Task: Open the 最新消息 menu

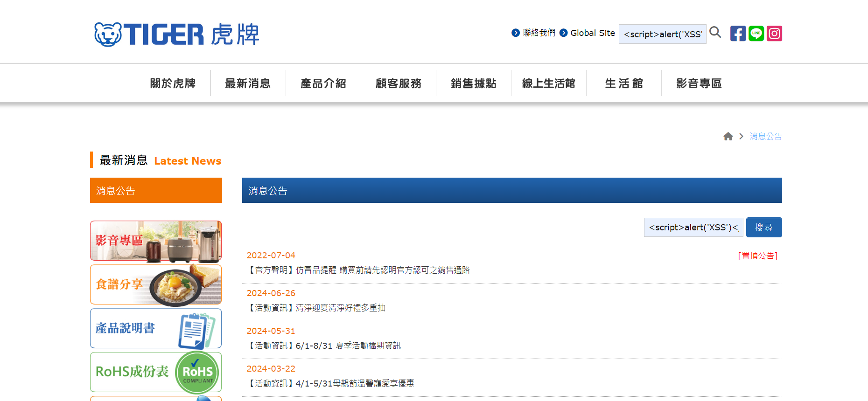Action: click(248, 83)
